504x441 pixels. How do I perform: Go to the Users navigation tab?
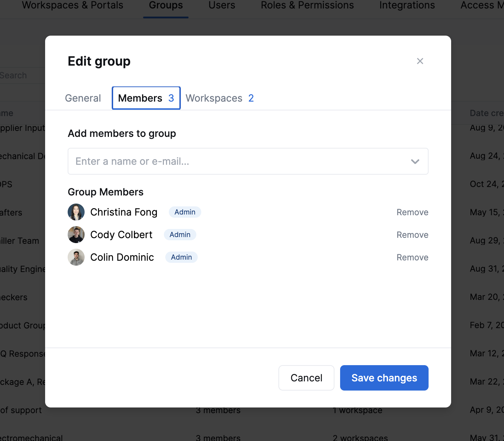click(x=222, y=5)
